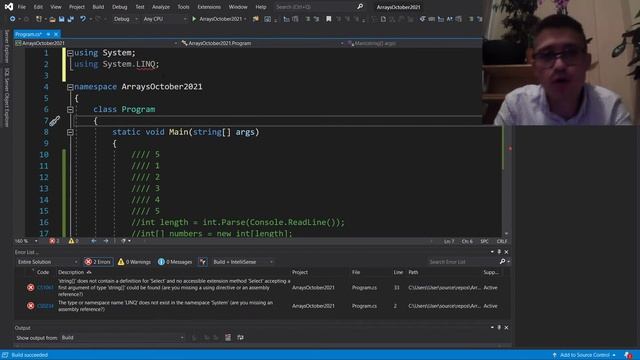Screen dimensions: 640x360
Task: Open the Extensions menu
Action: (x=209, y=7)
